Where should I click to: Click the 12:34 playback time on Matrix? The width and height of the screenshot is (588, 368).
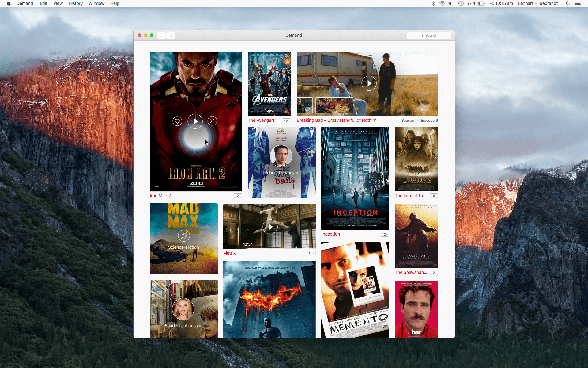point(248,244)
